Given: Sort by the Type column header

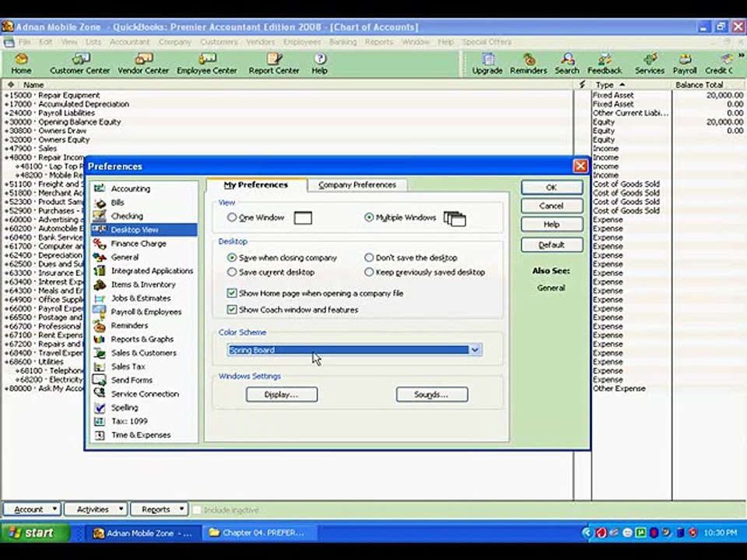Looking at the screenshot, I should click(x=631, y=85).
